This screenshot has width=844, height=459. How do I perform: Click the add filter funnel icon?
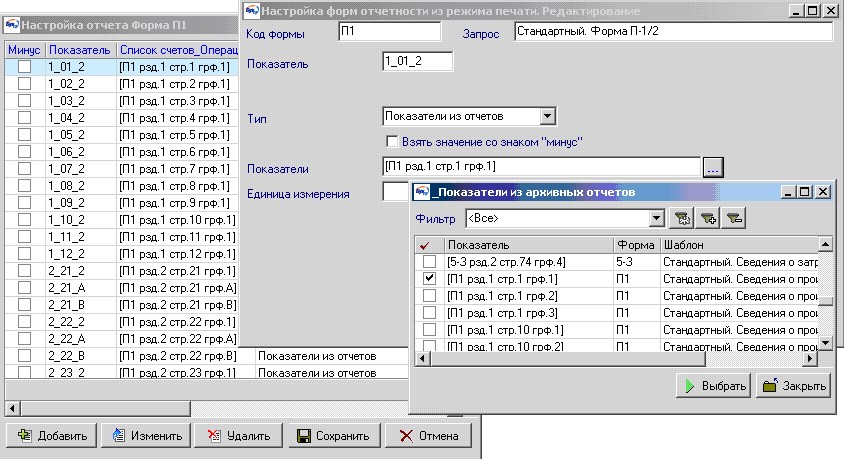[708, 218]
